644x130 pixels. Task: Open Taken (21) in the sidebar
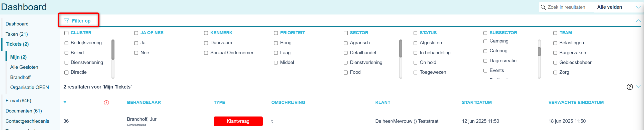tap(17, 34)
